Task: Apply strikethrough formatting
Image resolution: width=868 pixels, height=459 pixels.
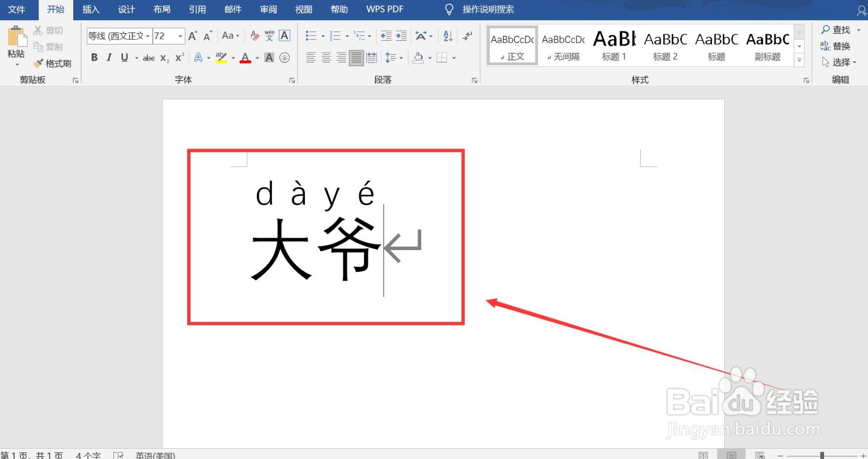Action: pos(149,58)
